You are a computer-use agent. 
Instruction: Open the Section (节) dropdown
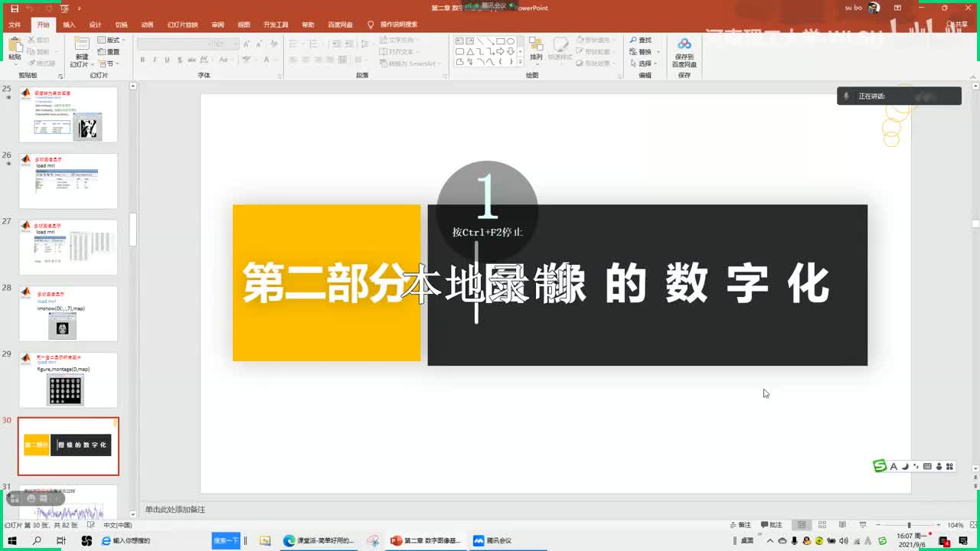coord(108,64)
